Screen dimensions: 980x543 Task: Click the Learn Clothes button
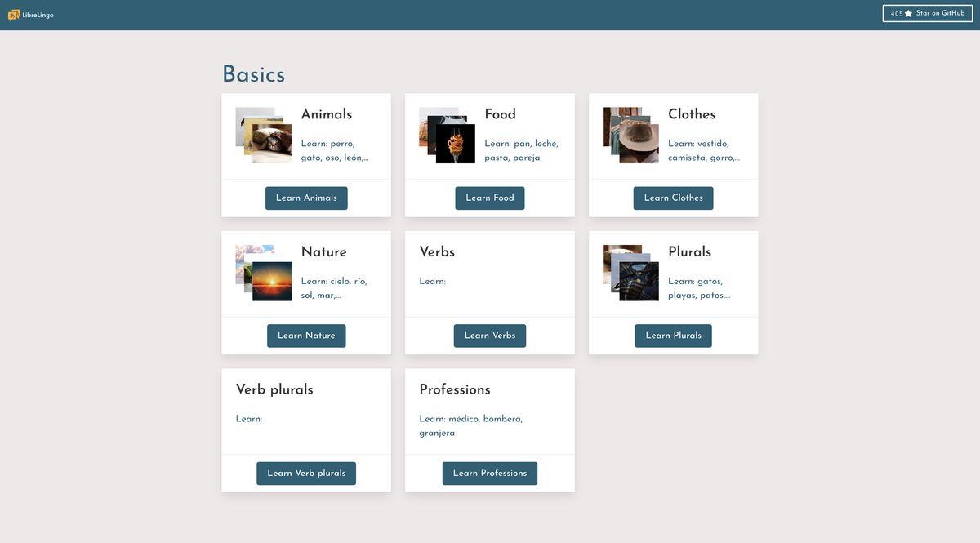[x=673, y=198]
